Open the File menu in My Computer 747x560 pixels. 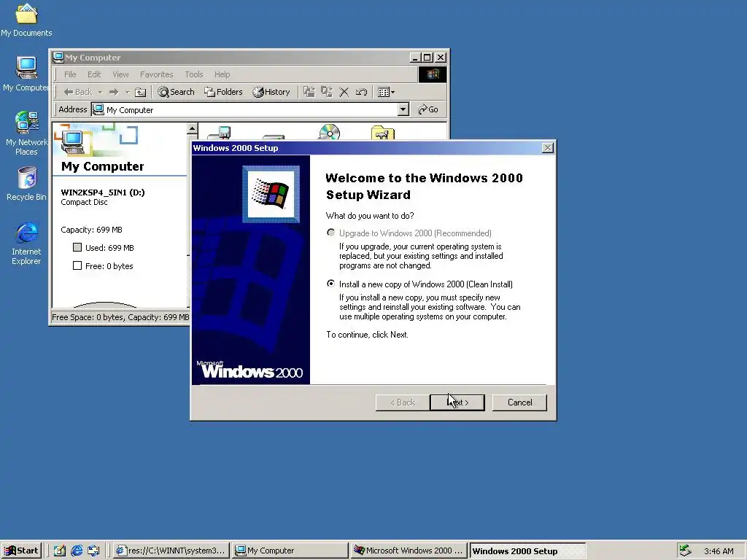click(70, 74)
